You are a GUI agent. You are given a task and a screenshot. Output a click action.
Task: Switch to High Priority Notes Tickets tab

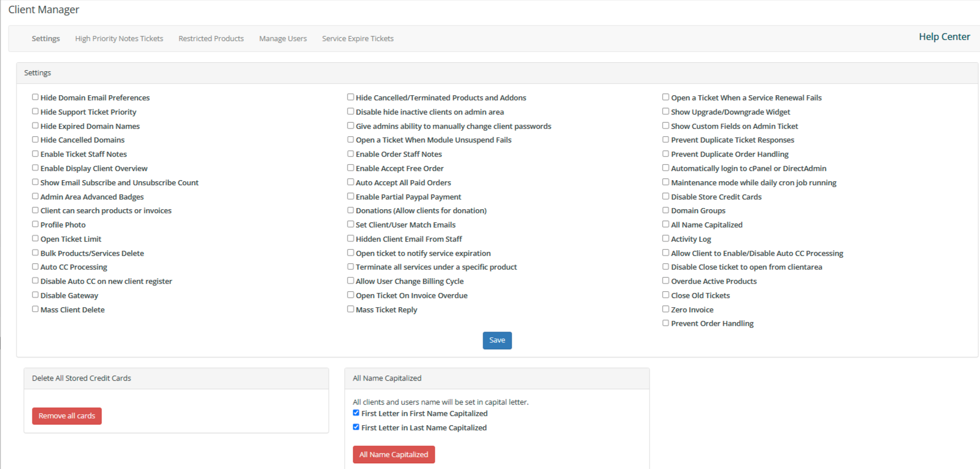119,39
